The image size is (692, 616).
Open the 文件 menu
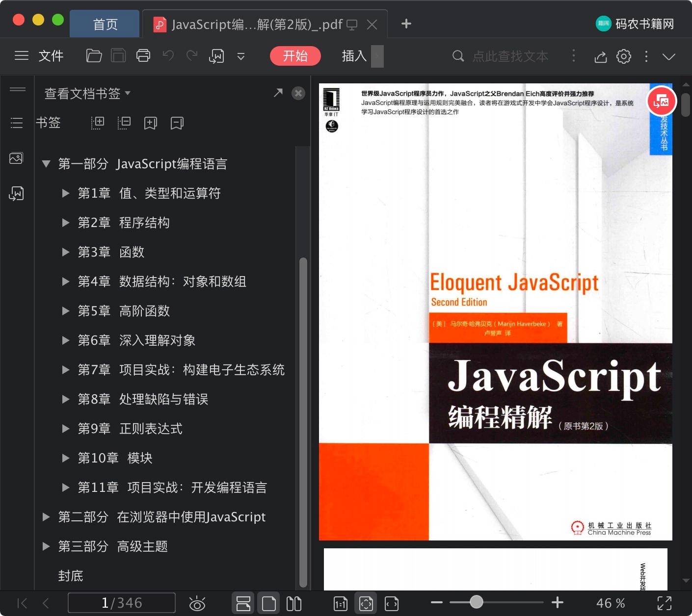51,56
